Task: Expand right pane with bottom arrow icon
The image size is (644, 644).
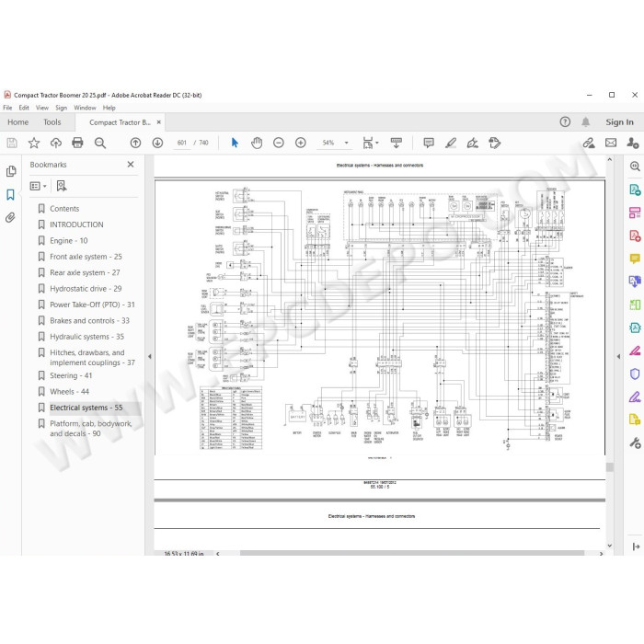Action: [x=636, y=546]
